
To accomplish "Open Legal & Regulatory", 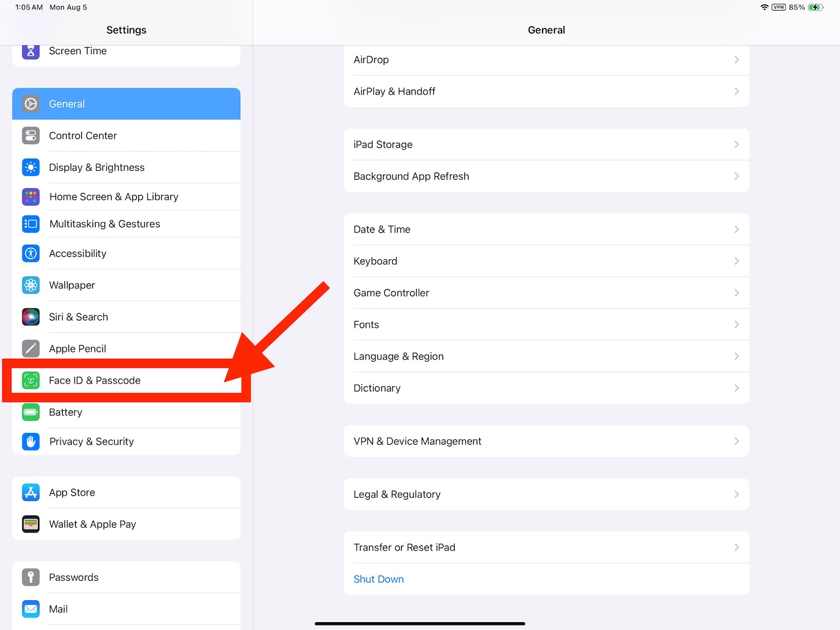I will tap(546, 494).
